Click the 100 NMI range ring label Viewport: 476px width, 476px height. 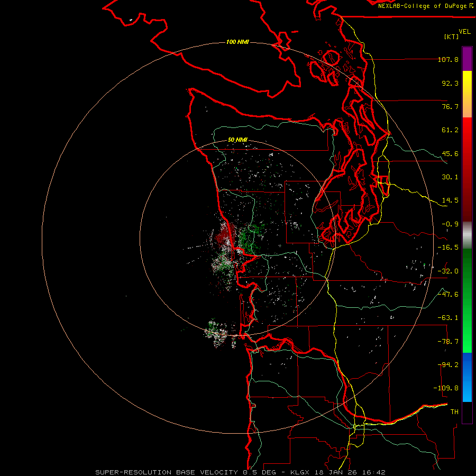pos(237,42)
